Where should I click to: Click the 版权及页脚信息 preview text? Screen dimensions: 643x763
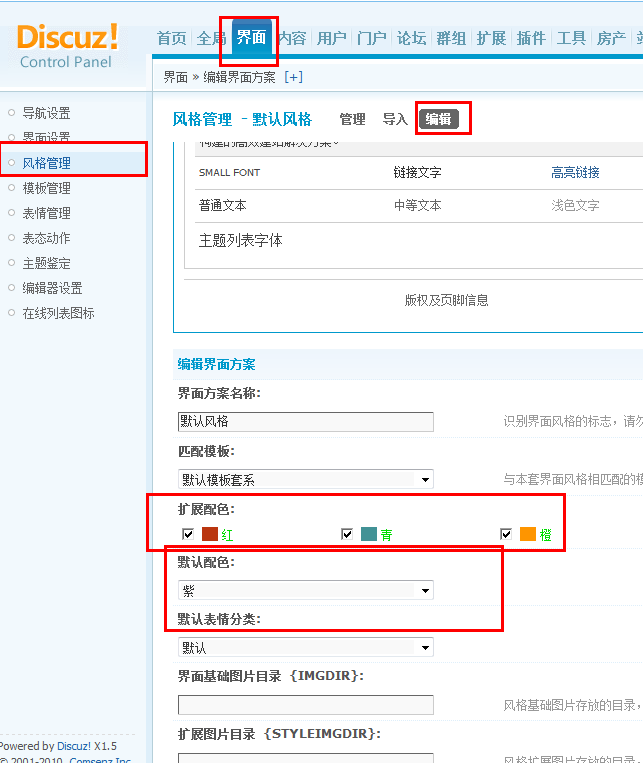[x=446, y=300]
